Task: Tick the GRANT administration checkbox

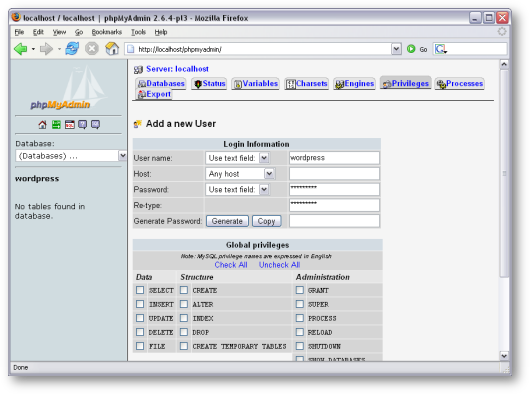Action: [300, 290]
